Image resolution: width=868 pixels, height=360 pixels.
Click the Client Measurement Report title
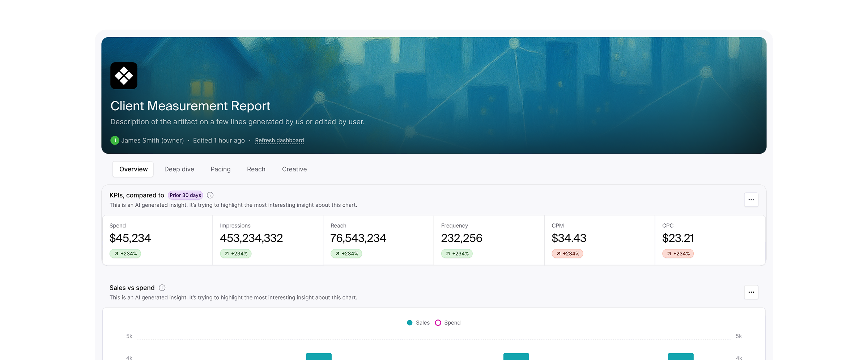coord(190,106)
